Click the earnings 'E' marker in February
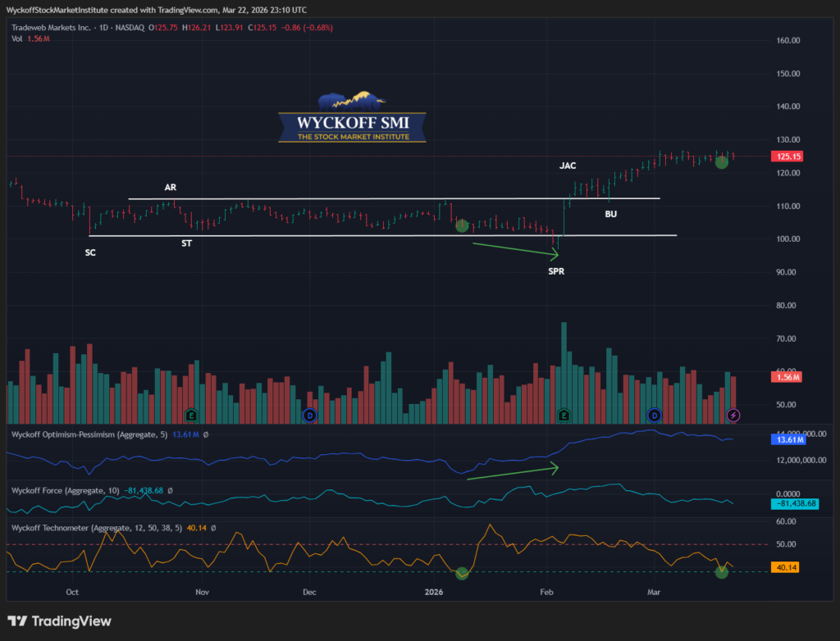The width and height of the screenshot is (840, 641). 564,415
